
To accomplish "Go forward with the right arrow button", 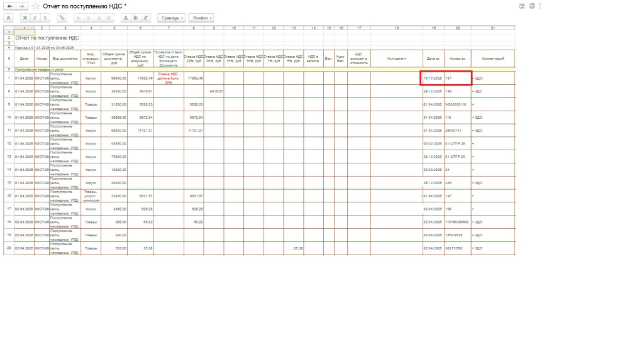I will (22, 6).
